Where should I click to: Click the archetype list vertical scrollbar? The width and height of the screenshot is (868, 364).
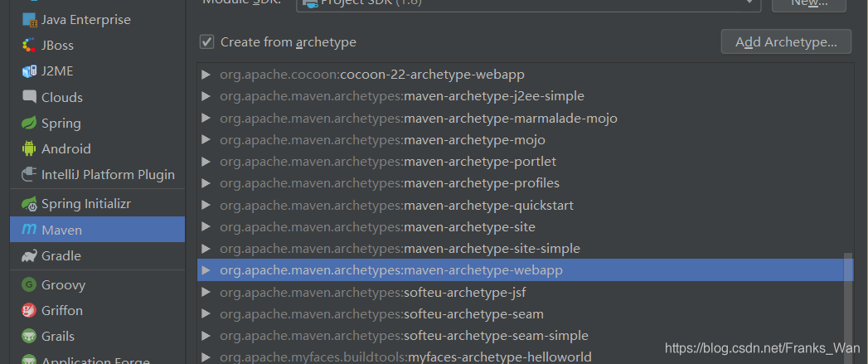(x=848, y=308)
